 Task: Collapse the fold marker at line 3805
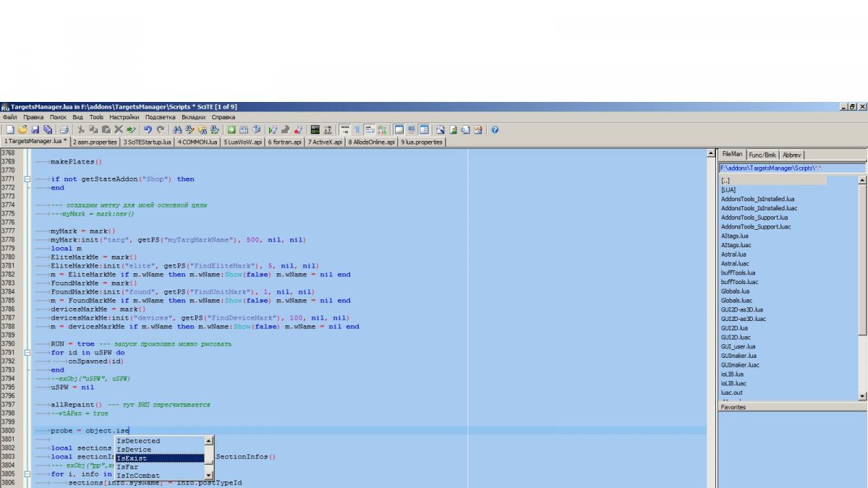click(27, 474)
